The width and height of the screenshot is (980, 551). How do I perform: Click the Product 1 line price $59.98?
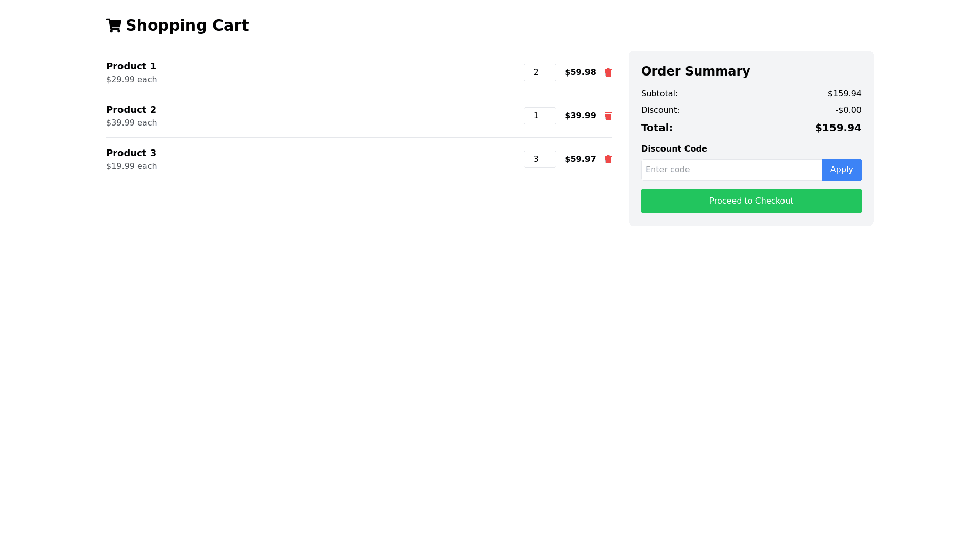click(x=580, y=72)
